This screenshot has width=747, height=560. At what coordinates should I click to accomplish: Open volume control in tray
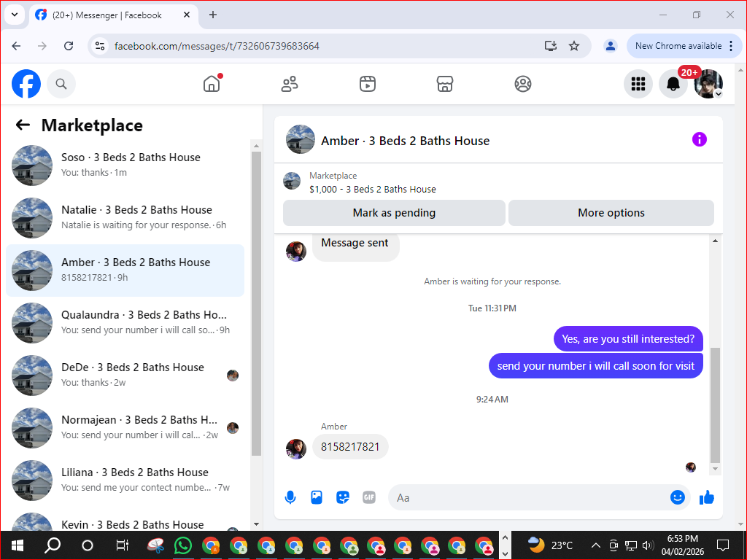pyautogui.click(x=648, y=545)
